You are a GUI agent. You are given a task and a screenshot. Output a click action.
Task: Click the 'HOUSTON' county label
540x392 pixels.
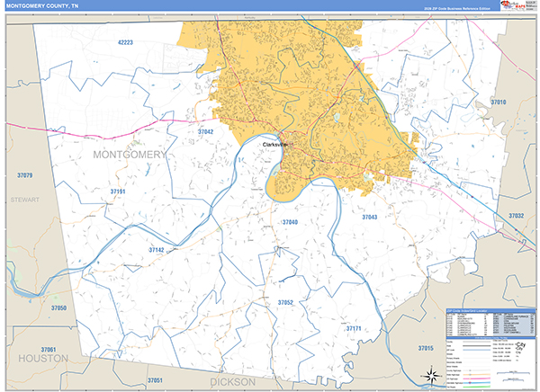click(43, 358)
